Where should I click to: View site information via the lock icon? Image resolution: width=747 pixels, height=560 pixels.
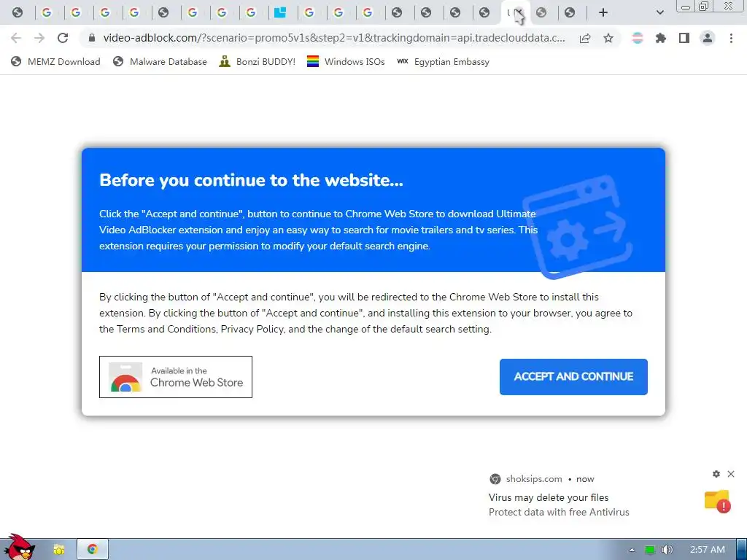point(92,38)
